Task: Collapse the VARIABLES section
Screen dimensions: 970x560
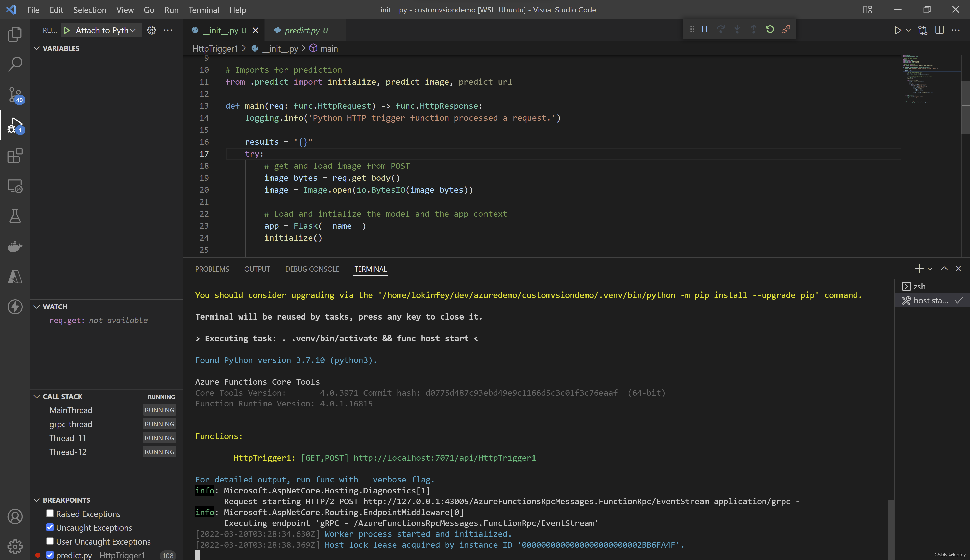Action: click(37, 48)
